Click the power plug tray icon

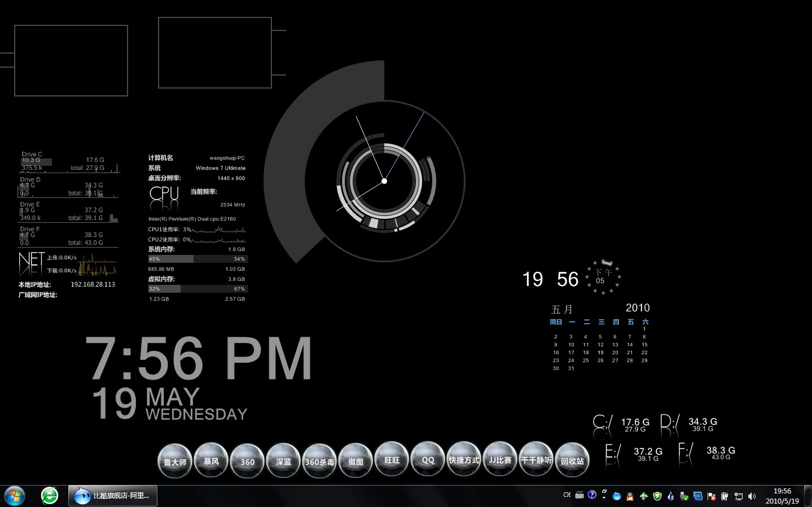click(x=725, y=496)
